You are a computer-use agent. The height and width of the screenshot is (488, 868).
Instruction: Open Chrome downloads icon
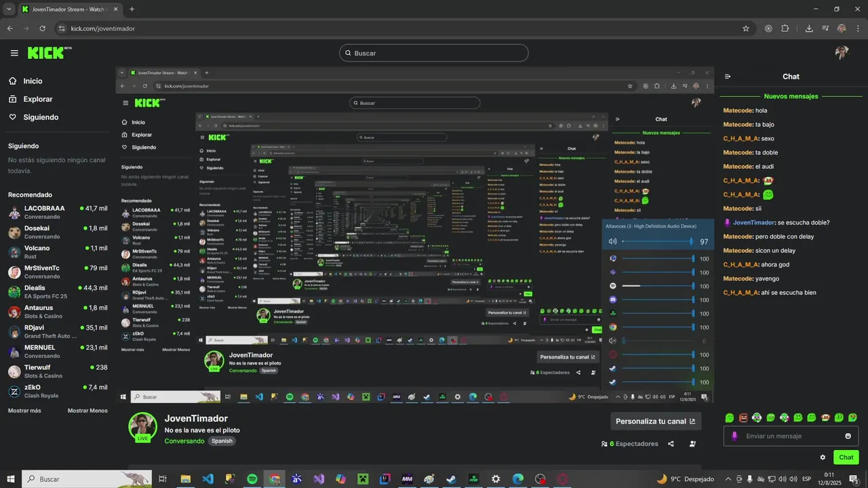(x=809, y=28)
